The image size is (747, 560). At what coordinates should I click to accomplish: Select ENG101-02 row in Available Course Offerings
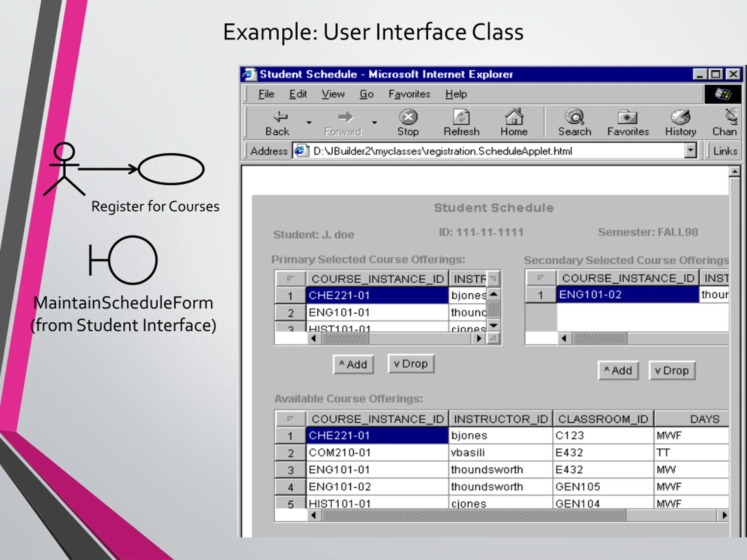pos(377,487)
